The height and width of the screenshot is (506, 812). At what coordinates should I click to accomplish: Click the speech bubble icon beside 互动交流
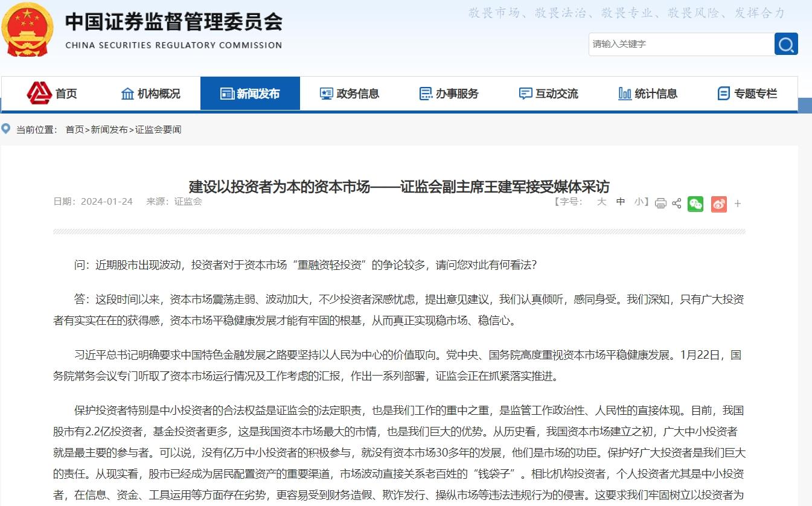point(524,93)
